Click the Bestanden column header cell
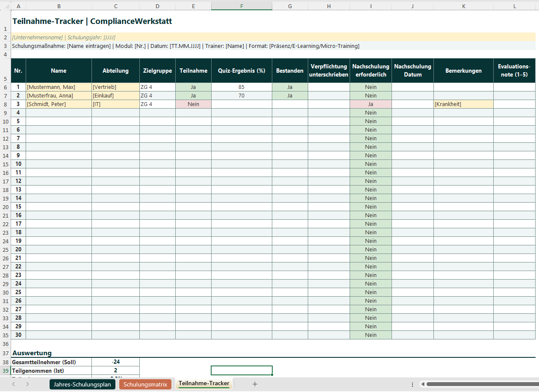539x392 pixels. click(290, 70)
